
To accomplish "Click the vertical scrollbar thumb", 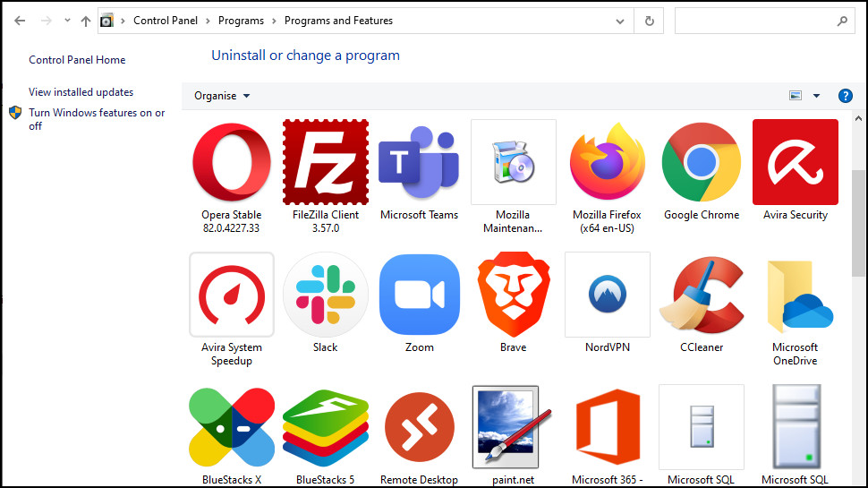I will pos(858,223).
